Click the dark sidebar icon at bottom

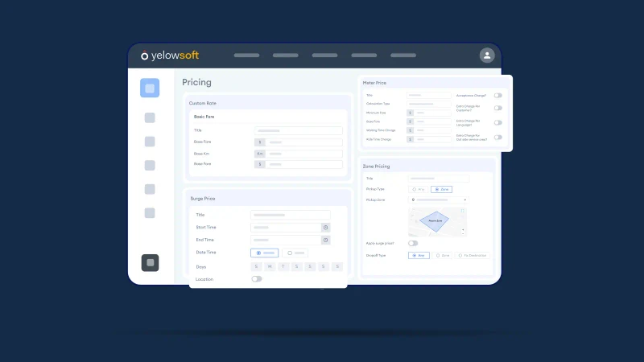(x=150, y=262)
